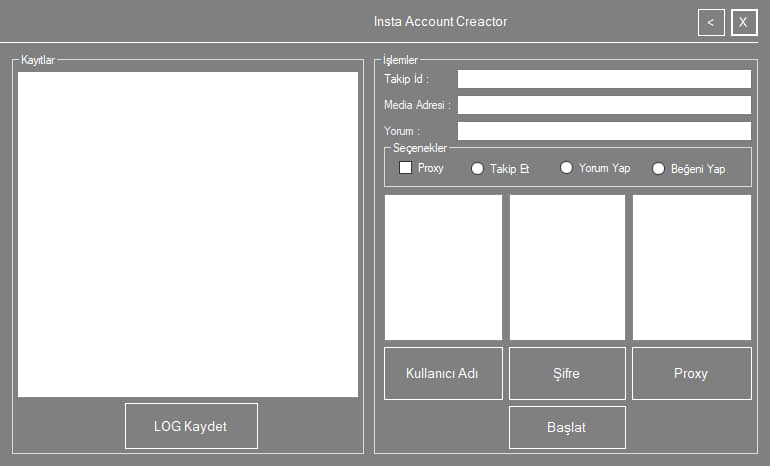Click the Kayıtlar group label
Image resolution: width=770 pixels, height=466 pixels.
tap(38, 60)
